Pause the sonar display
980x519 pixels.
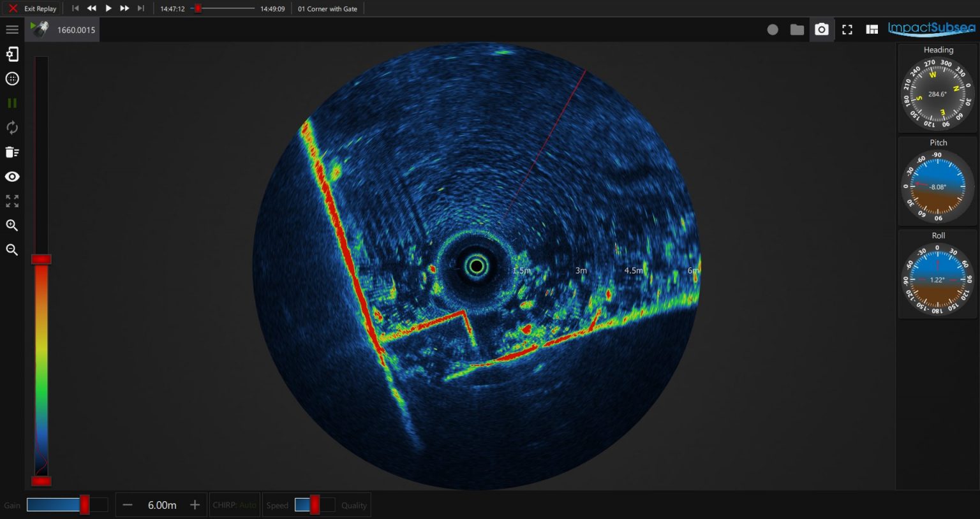[11, 103]
